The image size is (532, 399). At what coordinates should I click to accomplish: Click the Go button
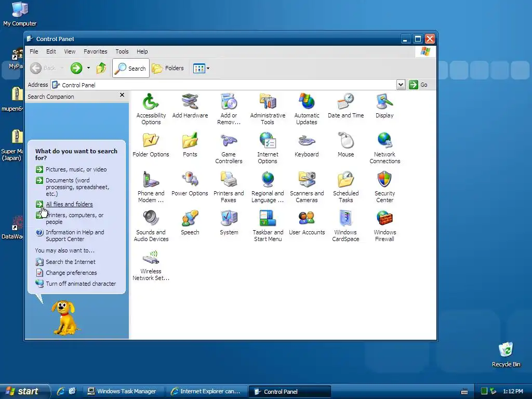click(x=418, y=85)
